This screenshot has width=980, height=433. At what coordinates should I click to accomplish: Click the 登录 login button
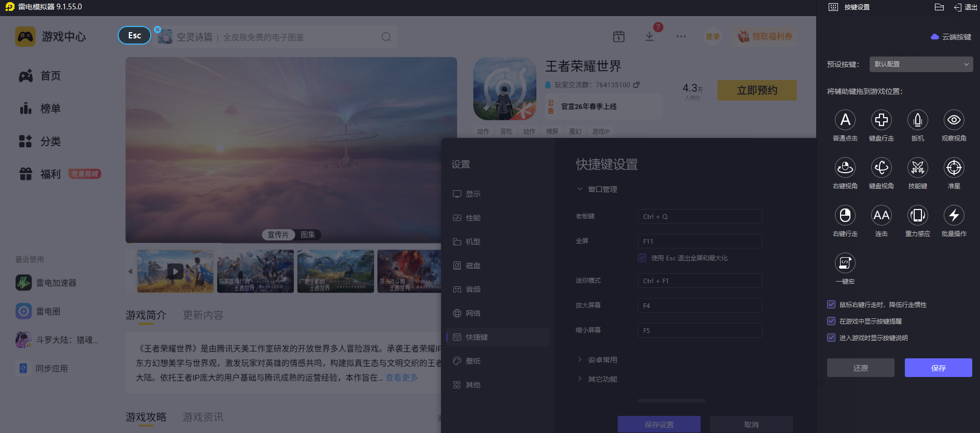pyautogui.click(x=713, y=36)
